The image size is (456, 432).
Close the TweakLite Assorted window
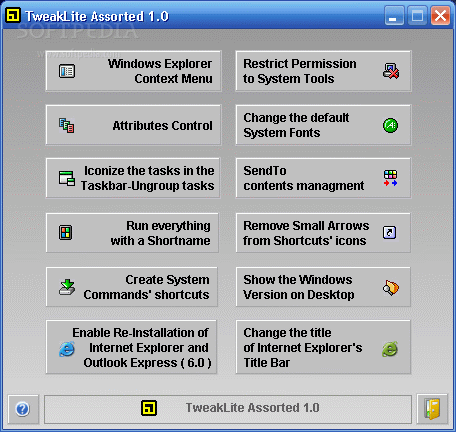pos(440,15)
